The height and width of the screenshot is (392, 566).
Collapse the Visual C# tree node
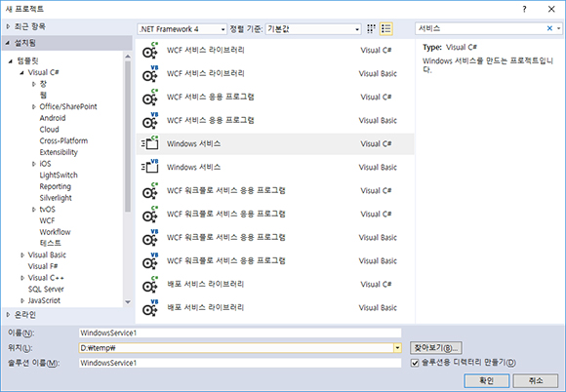pos(22,73)
